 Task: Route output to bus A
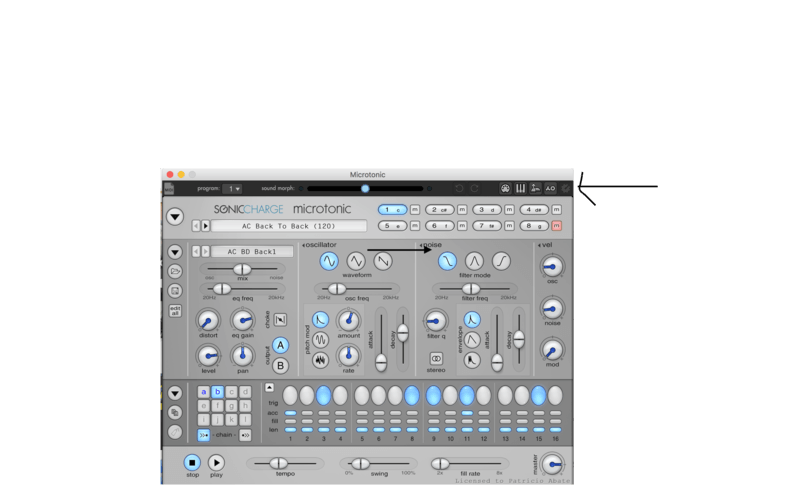tap(280, 345)
